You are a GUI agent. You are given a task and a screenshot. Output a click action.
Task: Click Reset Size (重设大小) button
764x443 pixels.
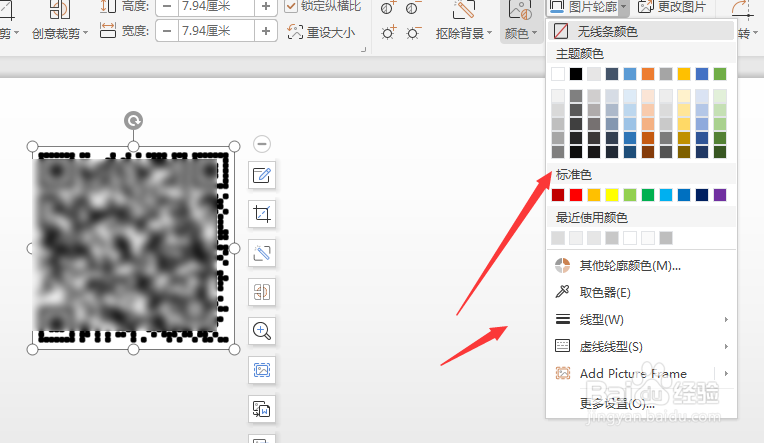point(322,32)
